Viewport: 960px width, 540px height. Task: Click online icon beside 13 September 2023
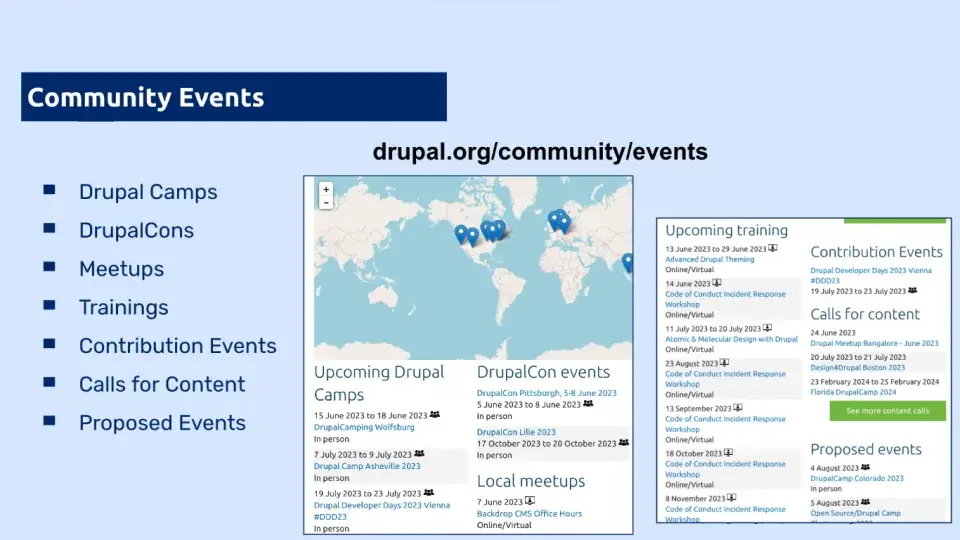[x=738, y=408]
